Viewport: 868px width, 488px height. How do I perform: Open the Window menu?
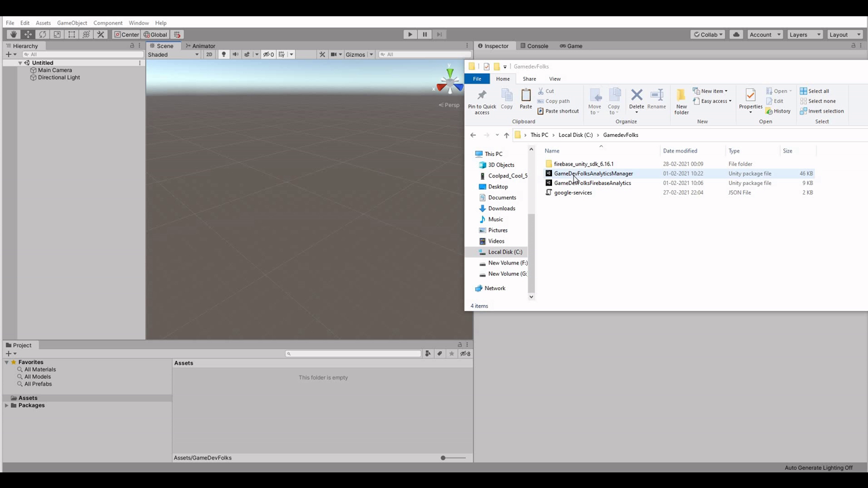pos(138,23)
